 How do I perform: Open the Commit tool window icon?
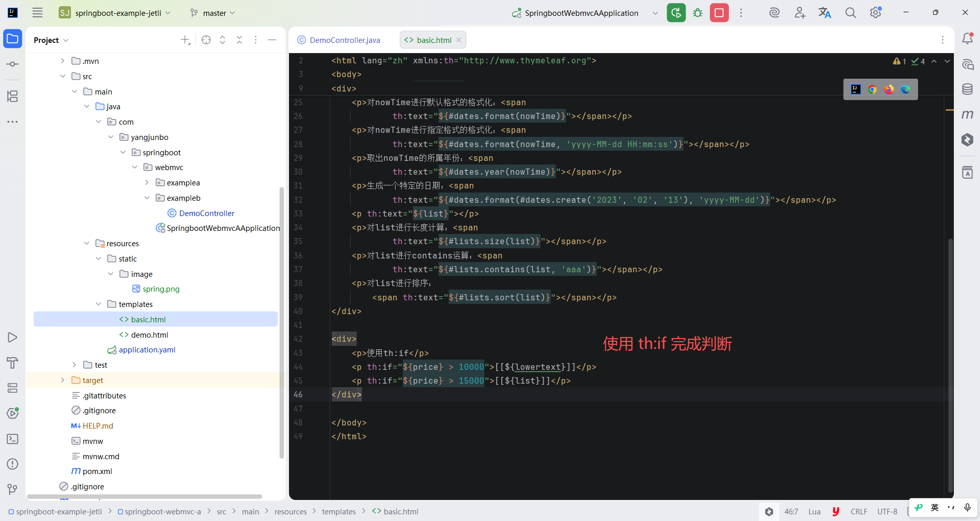point(13,64)
